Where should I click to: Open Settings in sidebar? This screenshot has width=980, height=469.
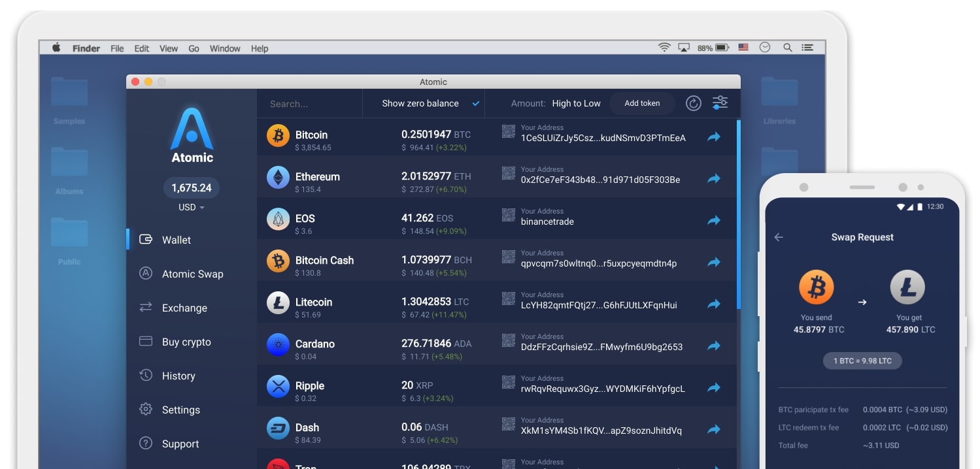tap(181, 410)
